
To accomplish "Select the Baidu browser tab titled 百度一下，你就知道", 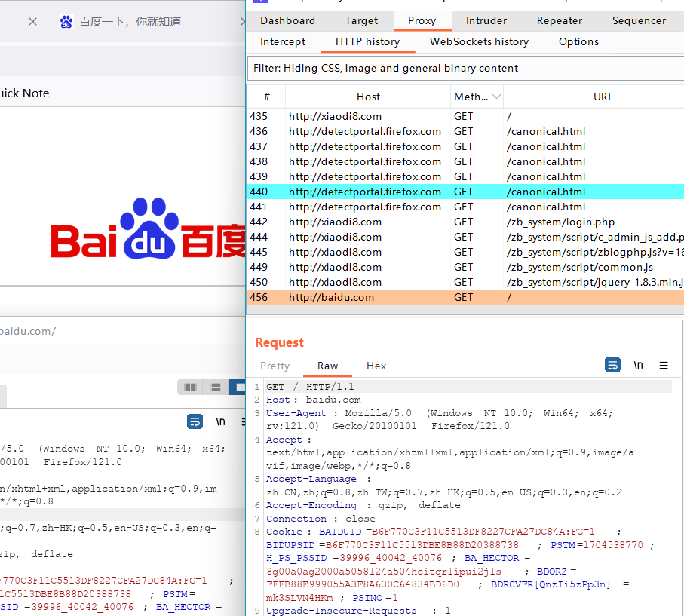I will click(x=130, y=21).
